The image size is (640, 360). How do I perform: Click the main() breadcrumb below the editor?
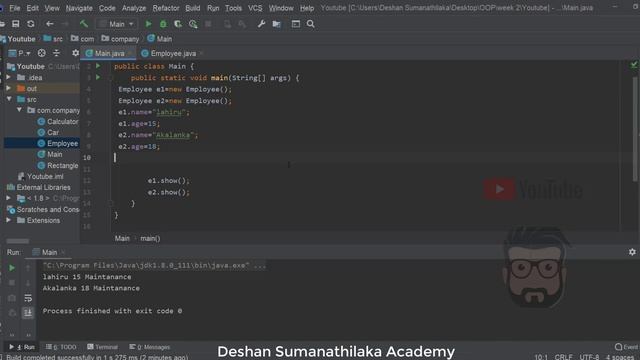(x=150, y=238)
